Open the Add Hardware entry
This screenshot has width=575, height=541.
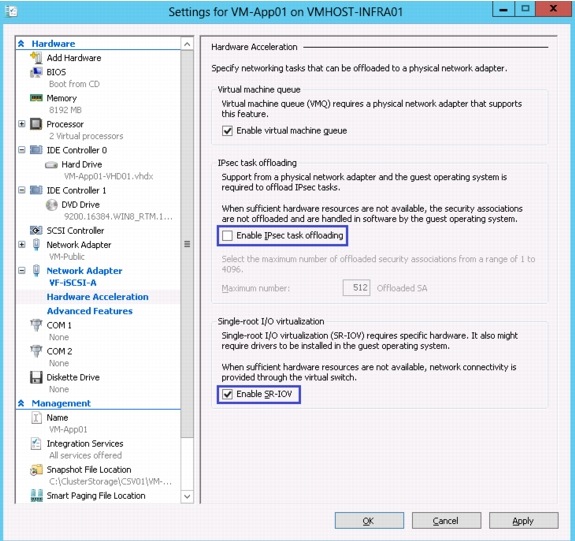[74, 58]
